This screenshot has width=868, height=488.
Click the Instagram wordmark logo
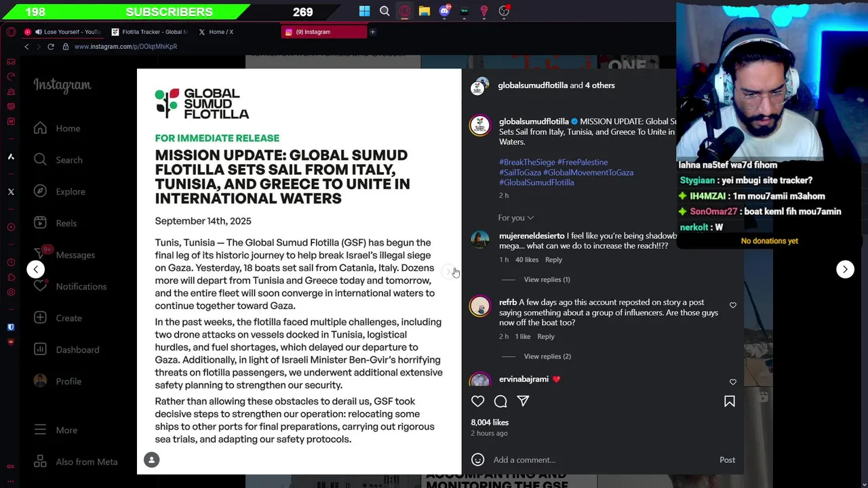tap(62, 85)
